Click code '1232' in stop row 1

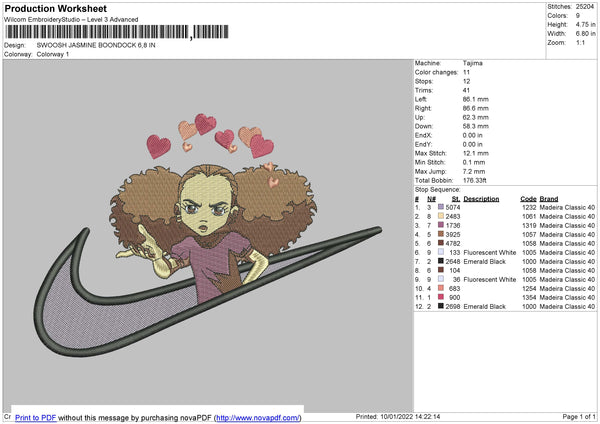point(529,207)
